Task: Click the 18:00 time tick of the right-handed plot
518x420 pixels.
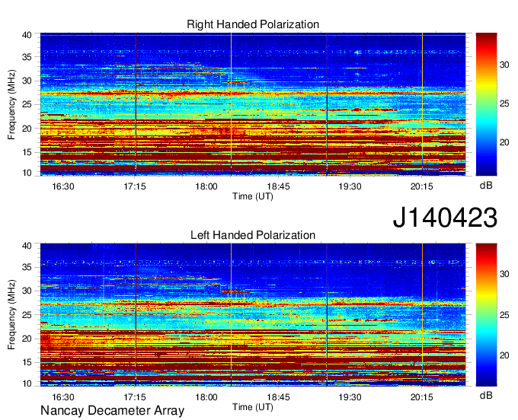Action: tap(206, 186)
